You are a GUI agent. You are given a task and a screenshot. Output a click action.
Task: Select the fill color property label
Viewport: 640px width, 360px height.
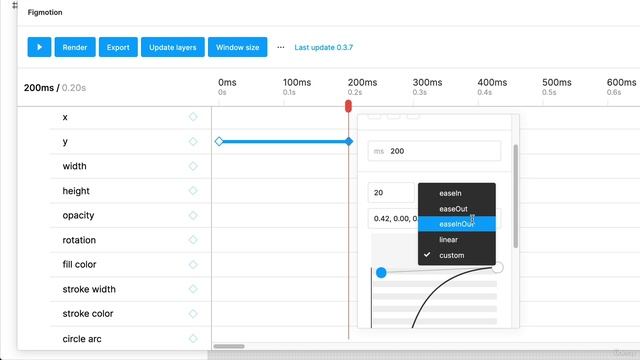pyautogui.click(x=79, y=264)
